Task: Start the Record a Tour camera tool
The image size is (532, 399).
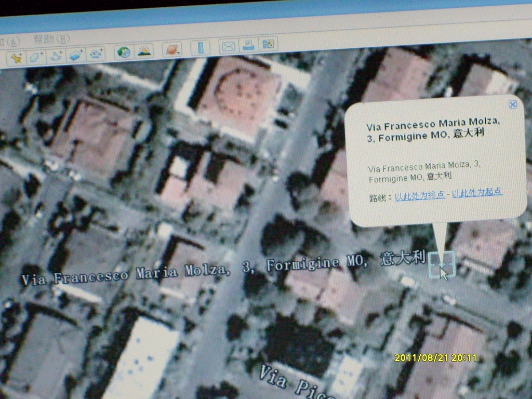Action: coord(96,54)
